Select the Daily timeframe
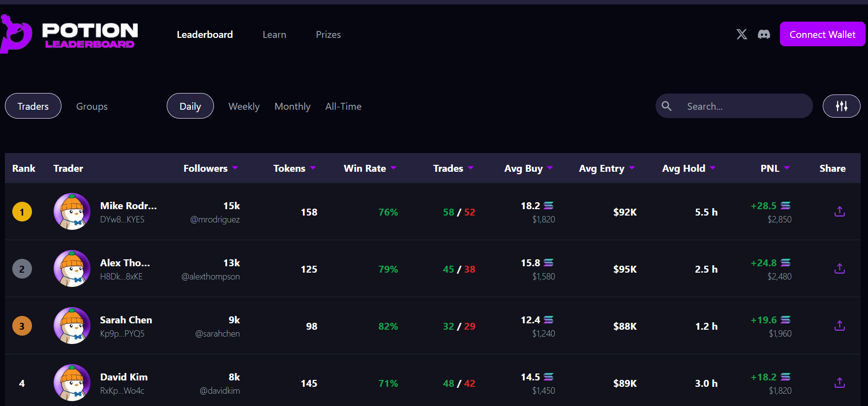Screen dimensions: 868x406 click(x=190, y=106)
